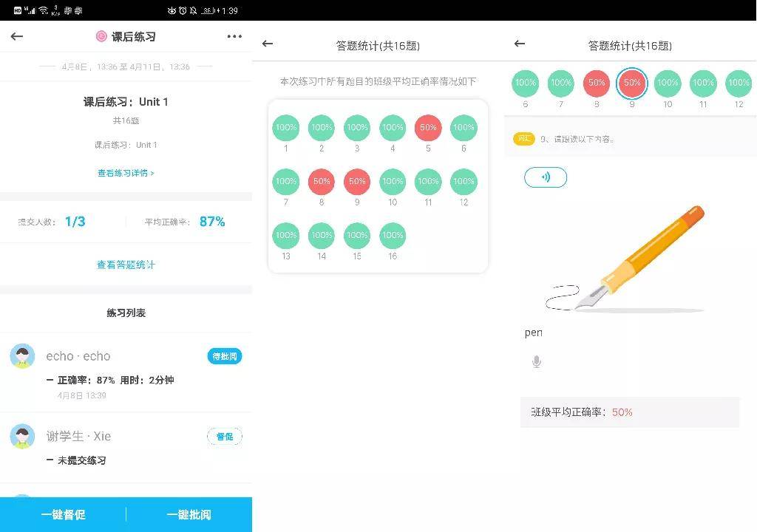Select question 4 circle in grid
The width and height of the screenshot is (757, 532).
(393, 127)
